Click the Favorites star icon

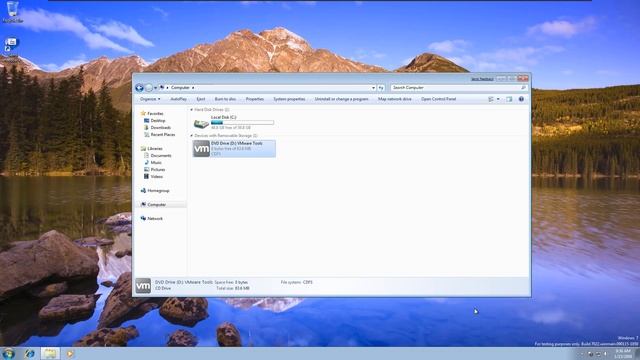143,113
